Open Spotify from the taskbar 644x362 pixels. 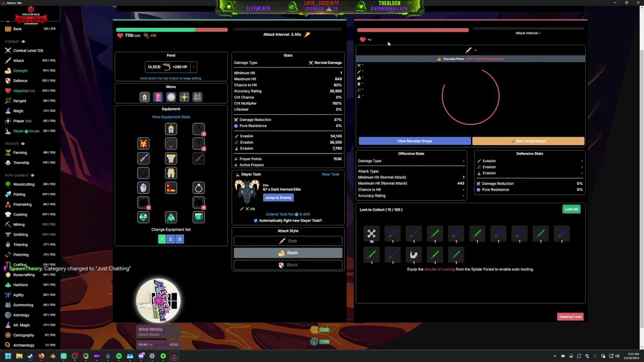point(119,356)
